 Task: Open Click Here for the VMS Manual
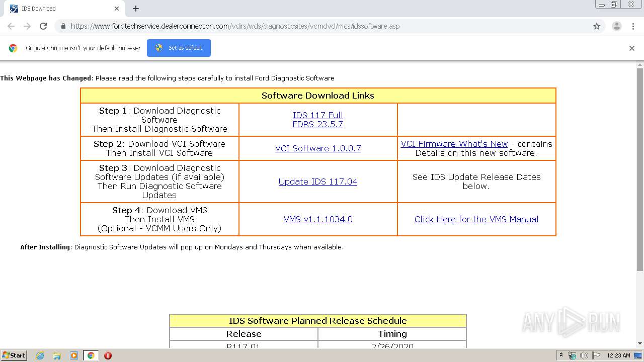click(x=476, y=219)
